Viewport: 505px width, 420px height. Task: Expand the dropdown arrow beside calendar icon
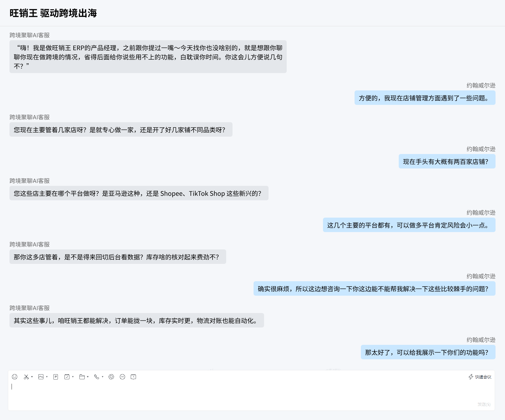[x=73, y=377]
